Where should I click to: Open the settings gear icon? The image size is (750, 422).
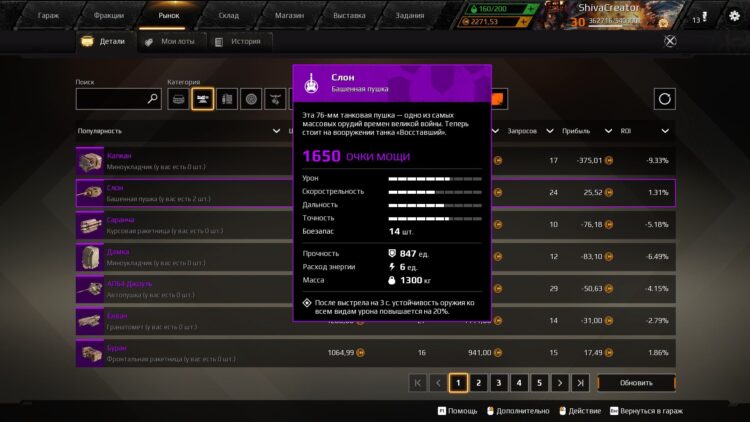tap(734, 16)
